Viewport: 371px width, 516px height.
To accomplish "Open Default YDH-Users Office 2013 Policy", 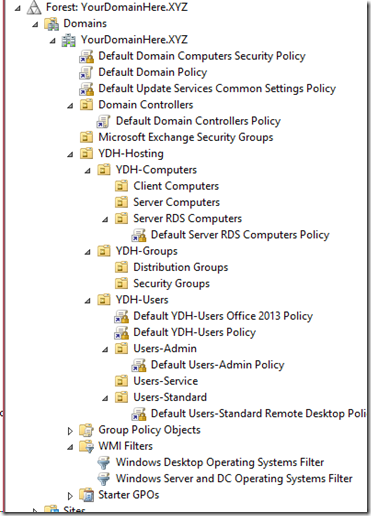I will [223, 316].
